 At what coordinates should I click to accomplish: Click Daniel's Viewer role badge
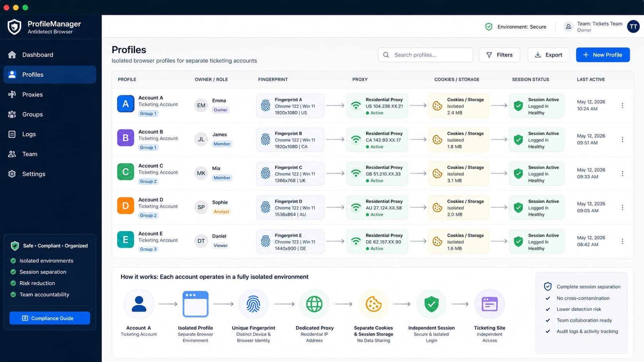click(x=221, y=245)
